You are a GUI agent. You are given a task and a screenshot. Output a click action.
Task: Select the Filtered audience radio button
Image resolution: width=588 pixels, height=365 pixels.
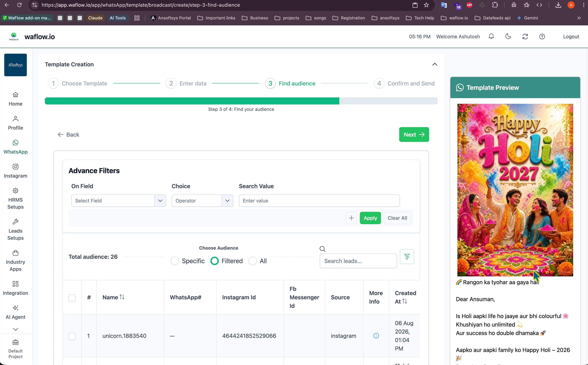tap(214, 261)
